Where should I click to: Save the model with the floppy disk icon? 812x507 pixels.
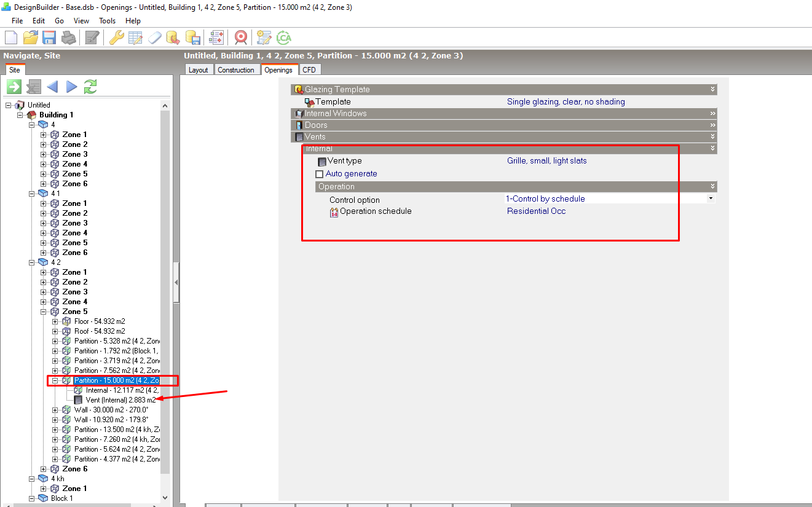(49, 37)
